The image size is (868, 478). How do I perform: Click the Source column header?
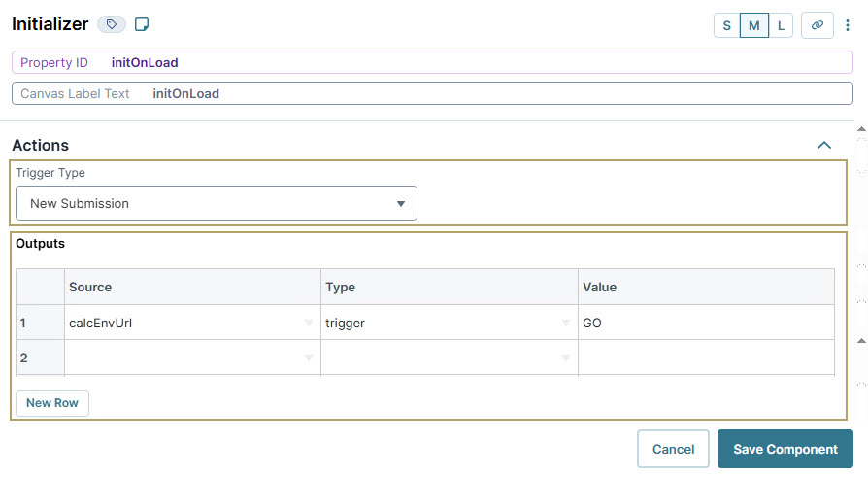tap(192, 287)
